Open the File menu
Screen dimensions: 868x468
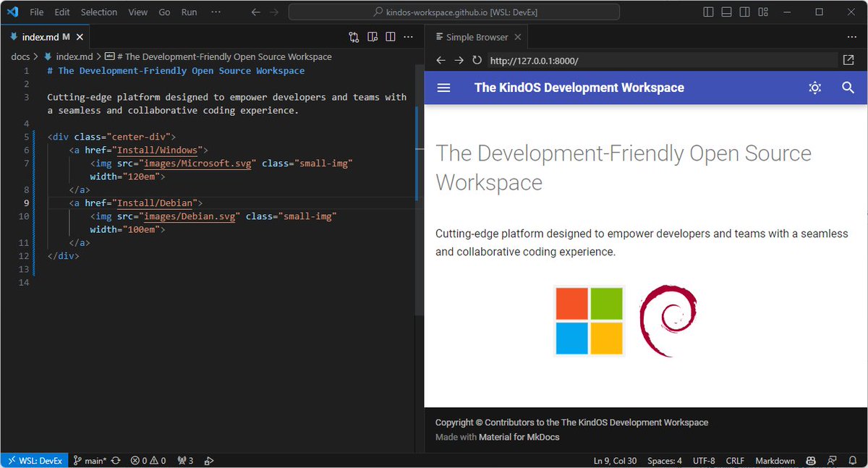(37, 12)
